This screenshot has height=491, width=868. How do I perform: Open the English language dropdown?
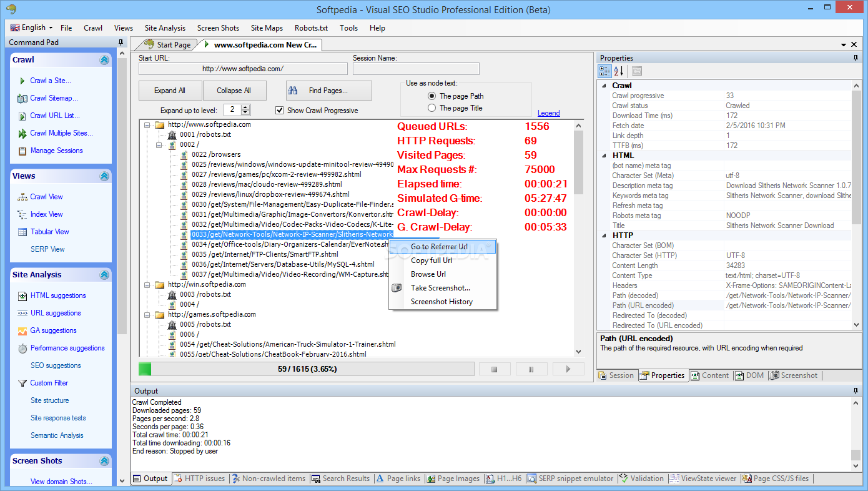31,27
